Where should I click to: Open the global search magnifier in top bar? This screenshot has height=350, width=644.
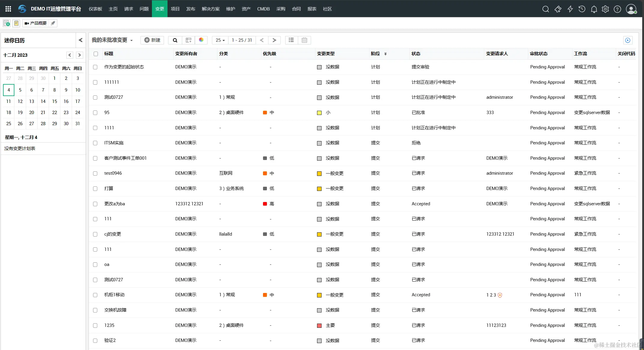tap(546, 9)
